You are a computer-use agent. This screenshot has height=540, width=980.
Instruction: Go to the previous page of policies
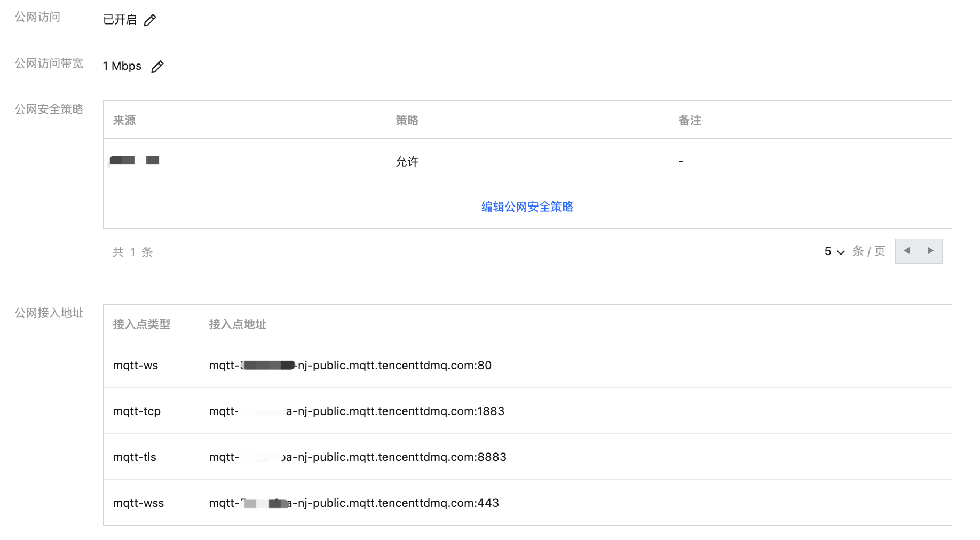[906, 251]
